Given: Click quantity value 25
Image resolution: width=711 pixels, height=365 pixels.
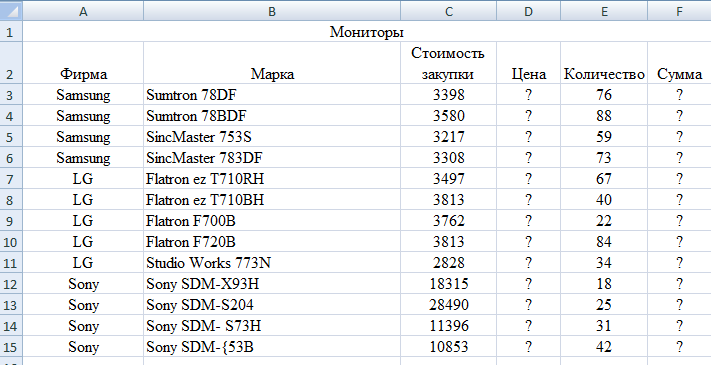Looking at the screenshot, I should [604, 305].
